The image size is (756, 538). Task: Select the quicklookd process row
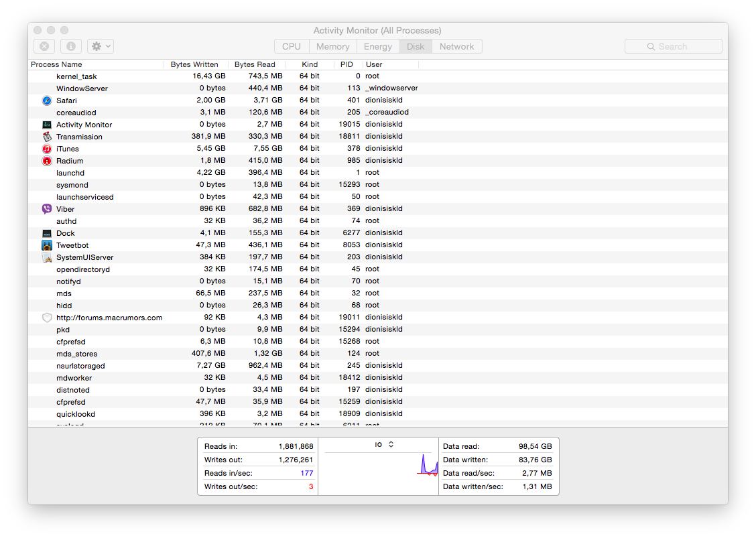point(378,413)
